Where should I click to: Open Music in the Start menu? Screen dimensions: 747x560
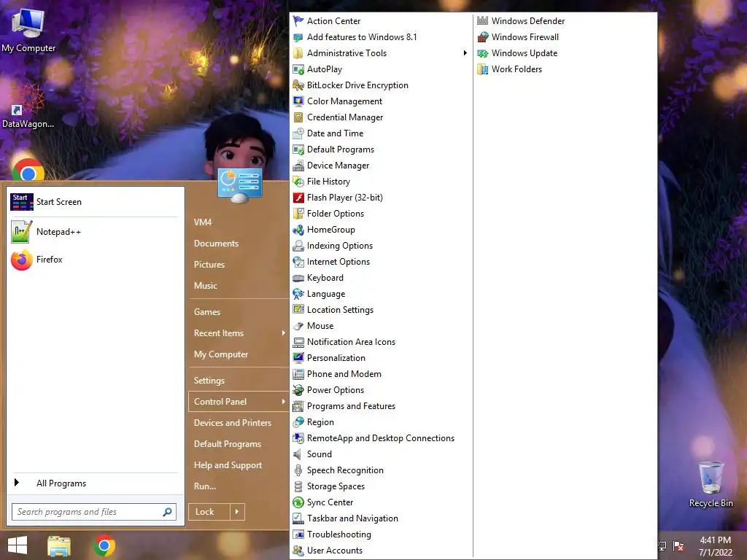[x=205, y=286]
